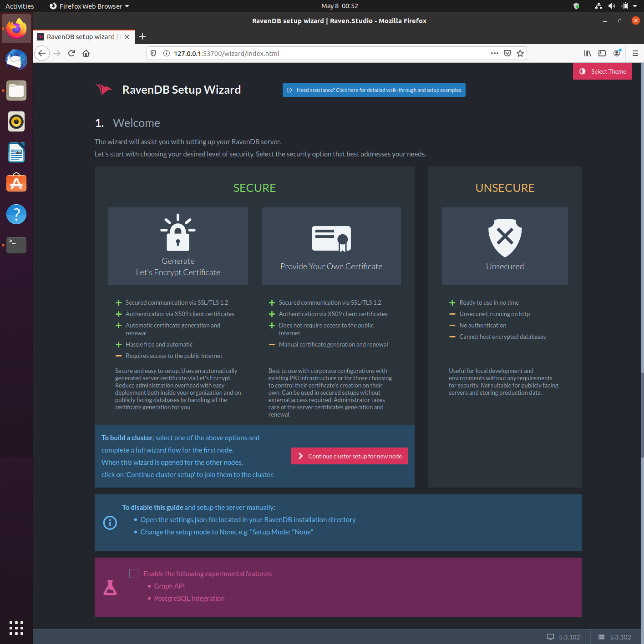Launch Thunderbird from dock
Image resolution: width=644 pixels, height=644 pixels.
(16, 60)
